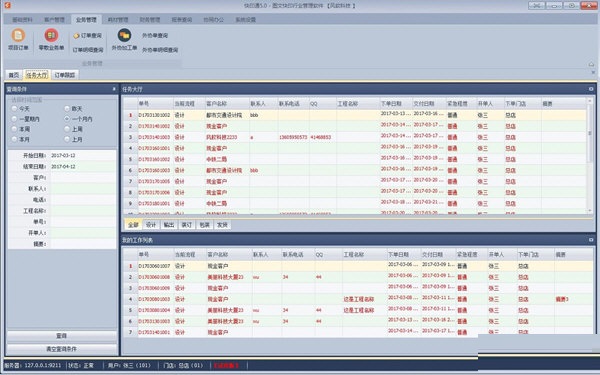Image resolution: width=600 pixels, height=375 pixels.
Task: Select task hall row D17031301002
Action: [355, 115]
